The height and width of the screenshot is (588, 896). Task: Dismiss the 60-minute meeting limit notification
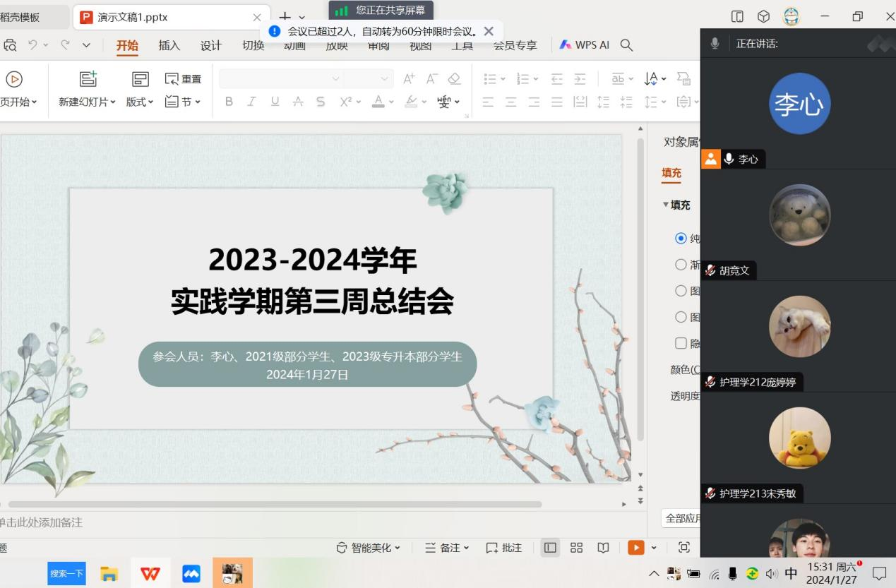point(489,31)
